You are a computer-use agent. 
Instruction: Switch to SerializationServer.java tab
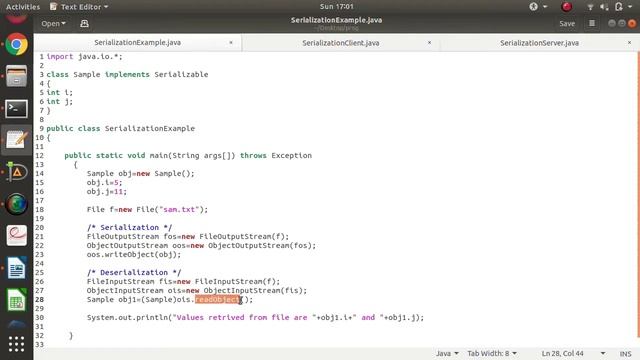pos(539,43)
